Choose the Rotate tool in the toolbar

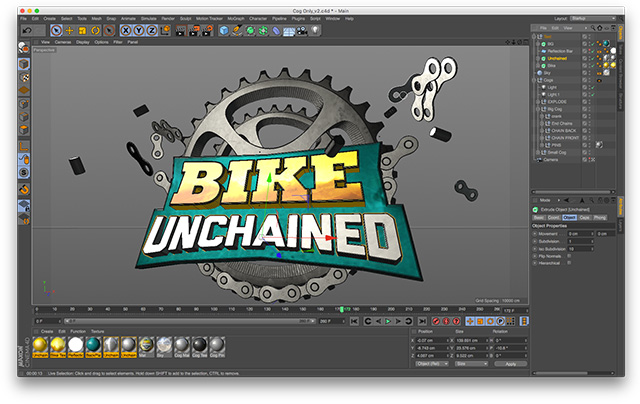[x=95, y=30]
